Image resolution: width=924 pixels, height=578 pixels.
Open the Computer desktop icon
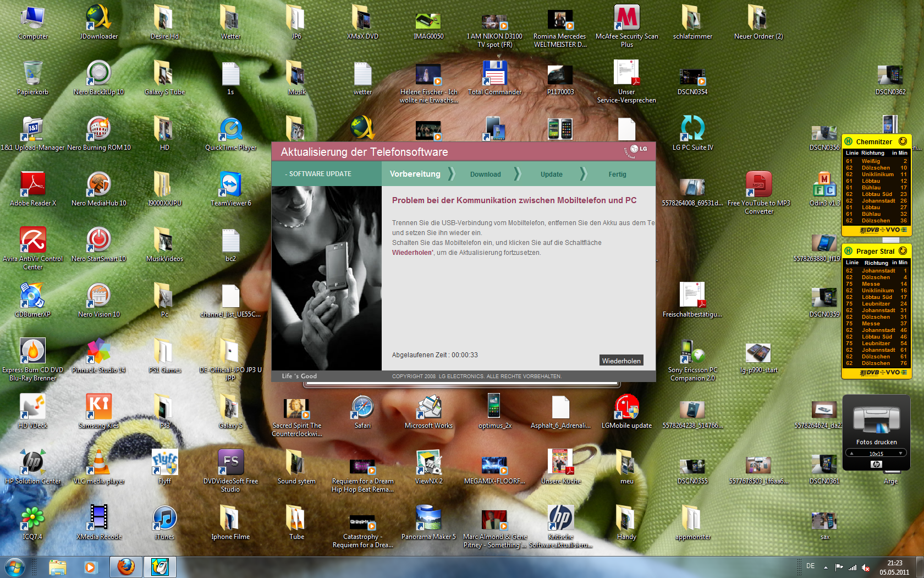(x=33, y=22)
